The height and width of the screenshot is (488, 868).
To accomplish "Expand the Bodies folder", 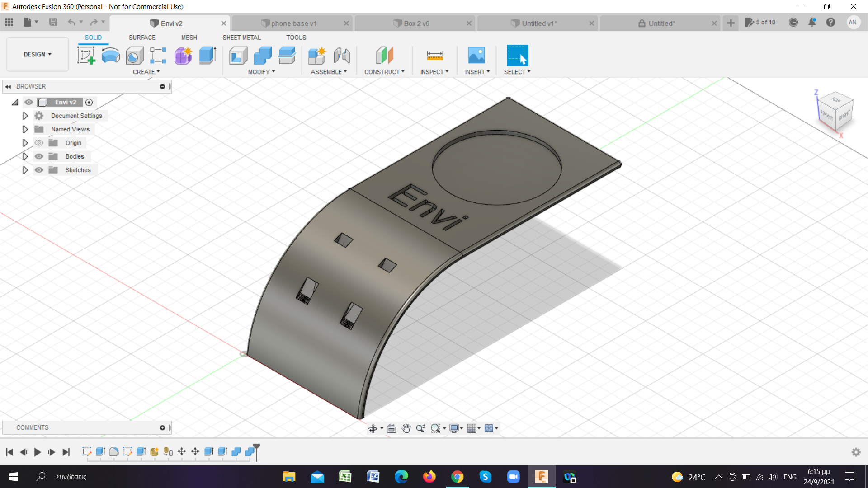I will (25, 156).
